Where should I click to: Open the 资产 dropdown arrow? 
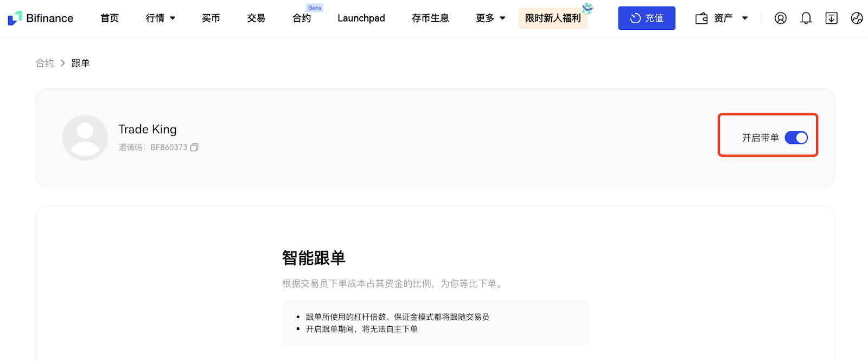coord(745,18)
